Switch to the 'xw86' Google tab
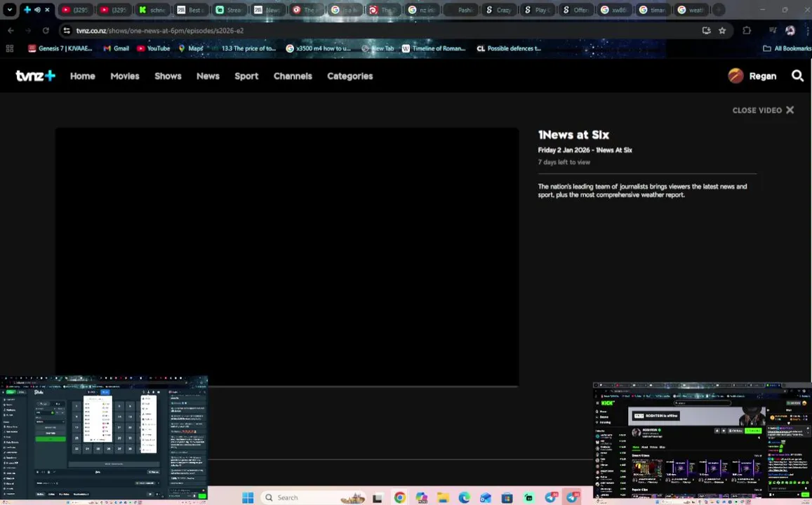Viewport: 812px width, 505px height. click(x=614, y=10)
